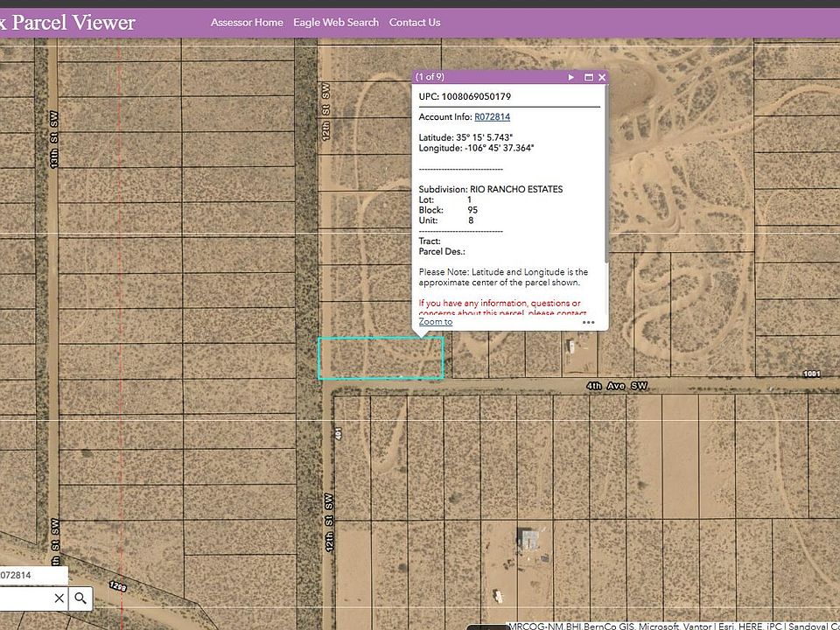Click the 1299 parcel label
Screen dimensions: 840x630
coord(118,586)
